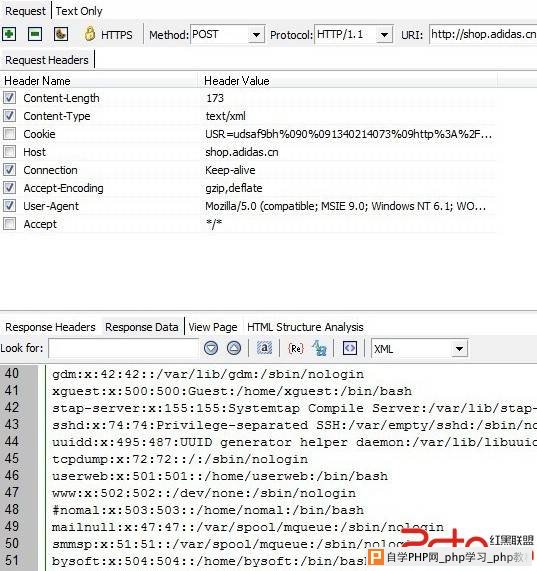Click the remove header minus icon
Viewport: 537px width, 571px height.
click(x=35, y=35)
